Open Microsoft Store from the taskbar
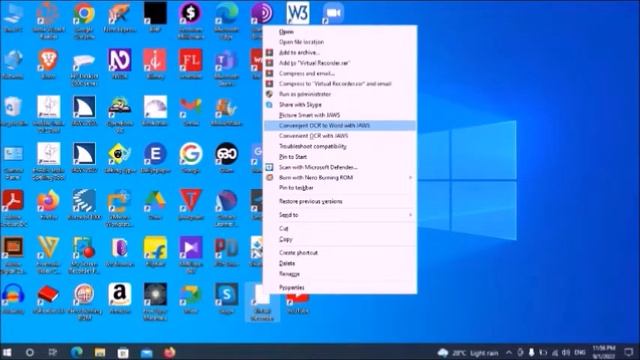The image size is (640, 360). pos(123,352)
